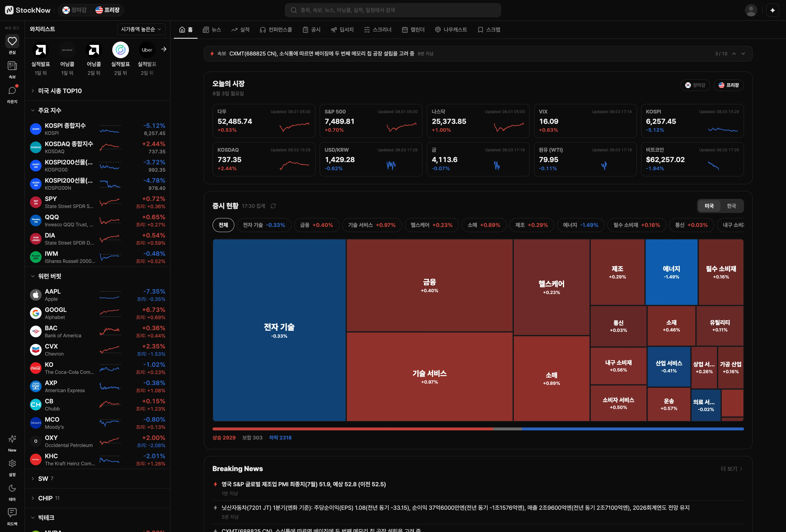Toggle 테마 moon icon
786x532 pixels.
point(12,488)
